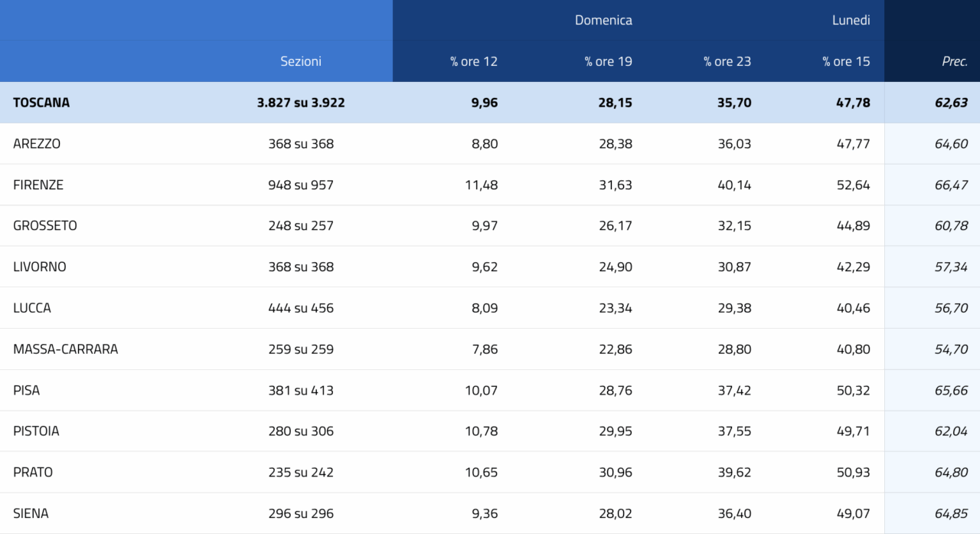Click the Prec. column header

[x=955, y=61]
